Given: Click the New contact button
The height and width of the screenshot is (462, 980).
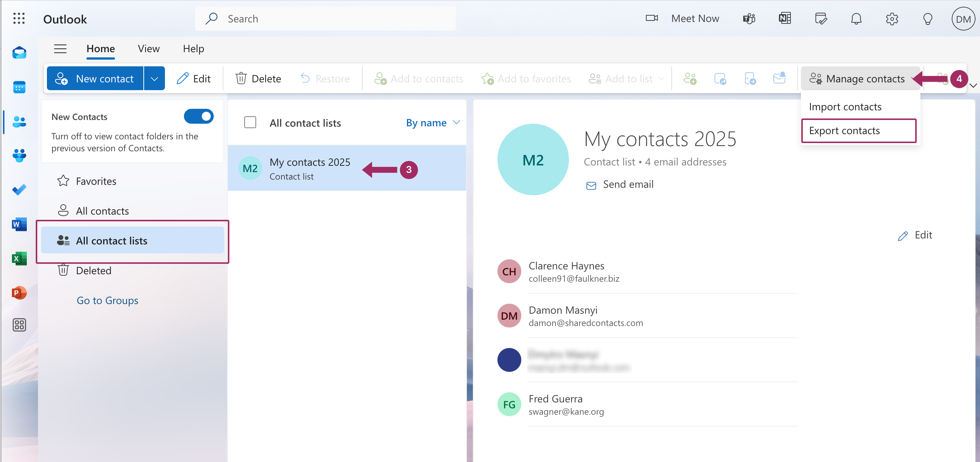Looking at the screenshot, I should [x=95, y=78].
